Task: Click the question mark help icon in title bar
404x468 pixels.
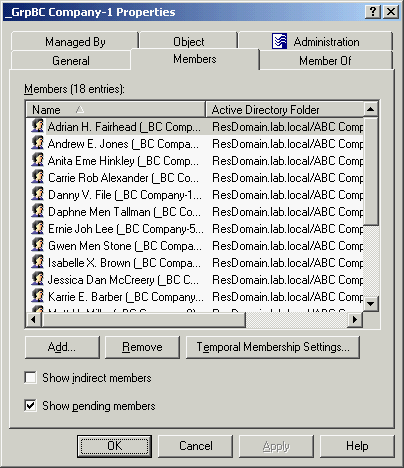Action: click(x=373, y=12)
